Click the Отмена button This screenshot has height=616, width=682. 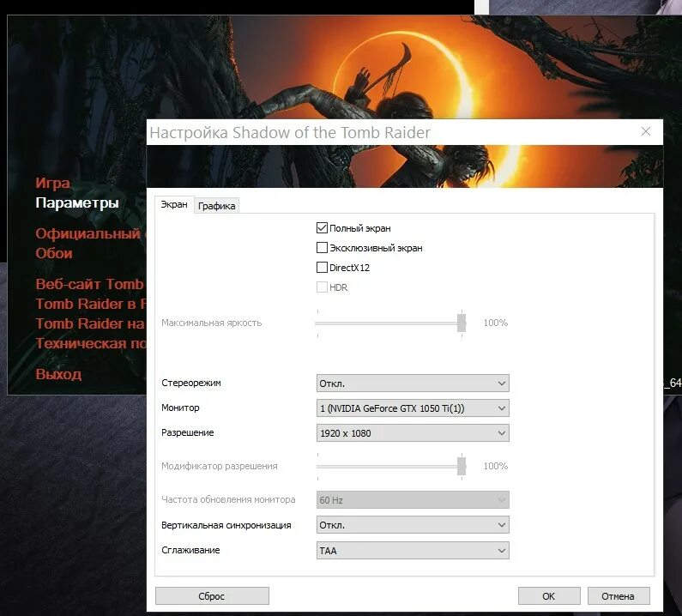[x=618, y=596]
